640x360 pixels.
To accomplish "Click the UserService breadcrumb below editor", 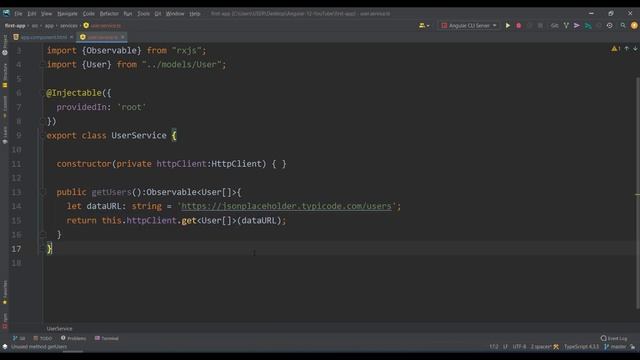I will 59,329.
